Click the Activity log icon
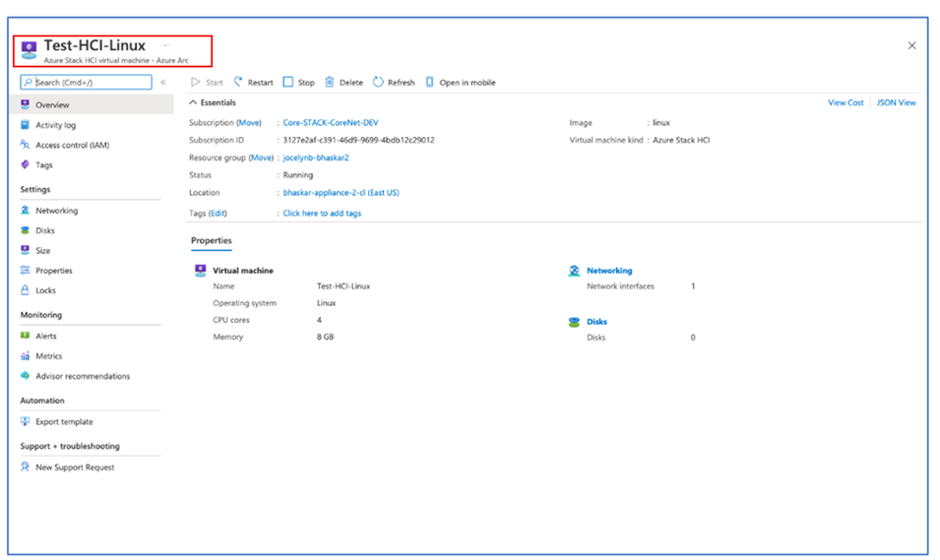Viewport: 940px width, 560px height. tap(26, 125)
